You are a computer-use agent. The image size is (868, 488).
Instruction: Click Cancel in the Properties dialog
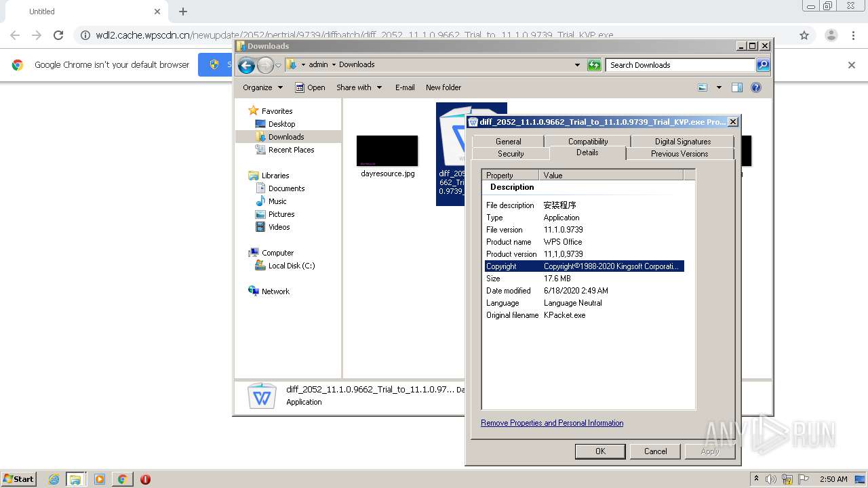tap(655, 451)
